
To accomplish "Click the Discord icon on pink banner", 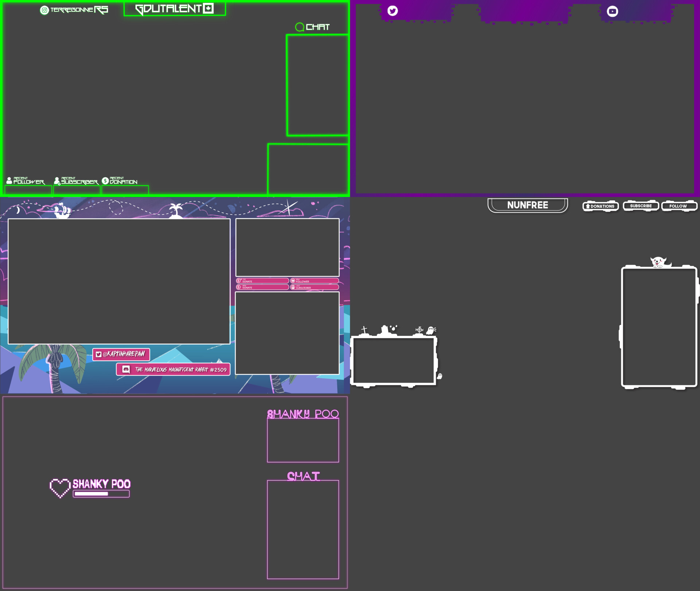I will pyautogui.click(x=126, y=369).
